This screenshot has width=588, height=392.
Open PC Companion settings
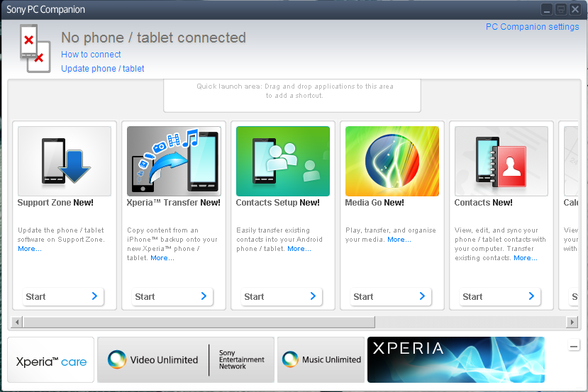point(532,27)
